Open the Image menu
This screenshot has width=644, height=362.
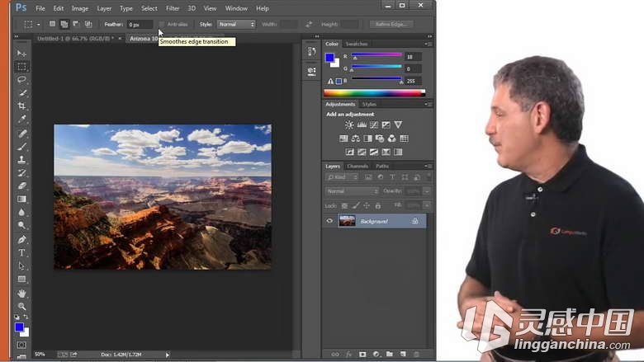pos(80,8)
